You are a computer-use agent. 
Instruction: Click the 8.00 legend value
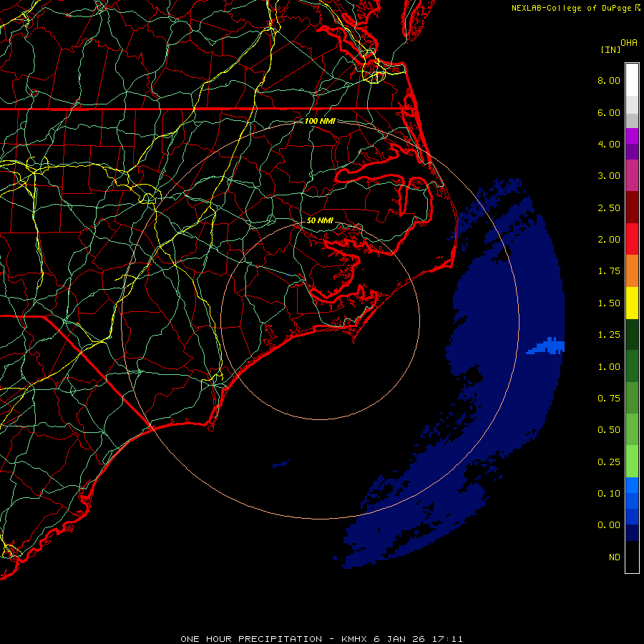pyautogui.click(x=609, y=80)
